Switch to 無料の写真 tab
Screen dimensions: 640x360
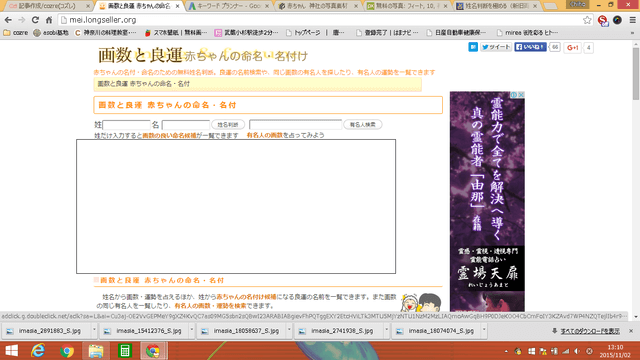pos(407,6)
